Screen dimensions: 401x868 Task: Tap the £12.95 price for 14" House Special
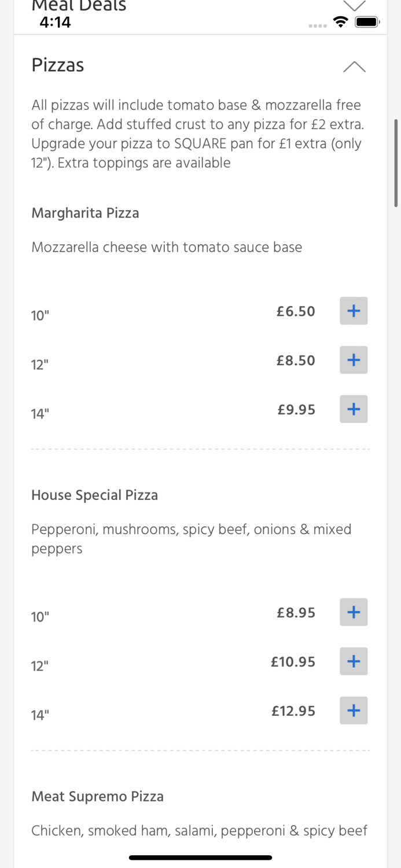point(293,711)
